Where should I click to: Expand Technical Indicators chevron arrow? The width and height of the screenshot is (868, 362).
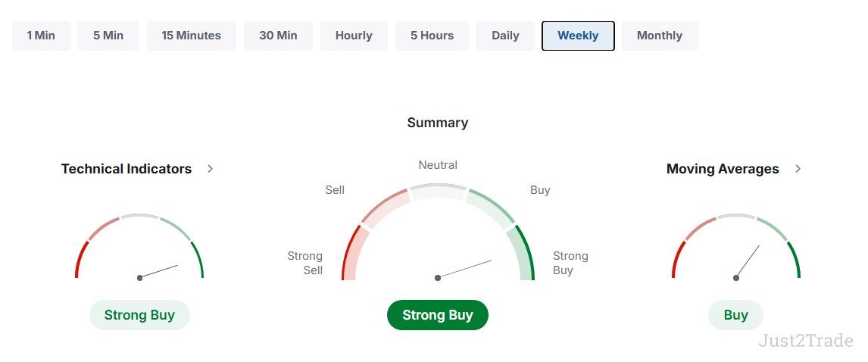(x=211, y=169)
